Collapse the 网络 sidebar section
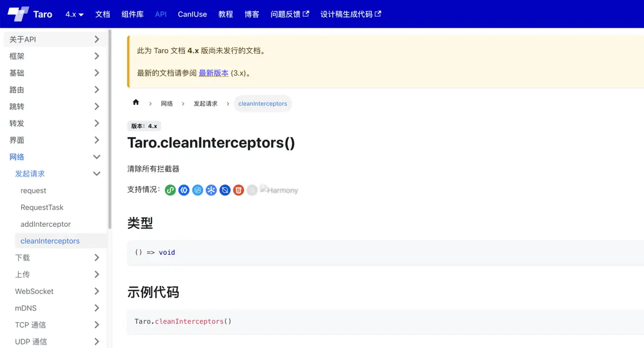Image resolution: width=644 pixels, height=348 pixels. (x=55, y=156)
